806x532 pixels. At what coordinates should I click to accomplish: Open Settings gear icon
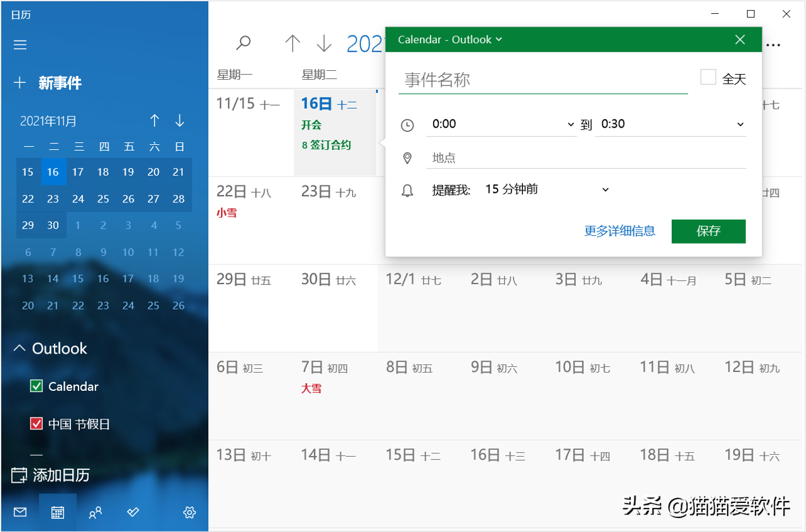point(189,512)
